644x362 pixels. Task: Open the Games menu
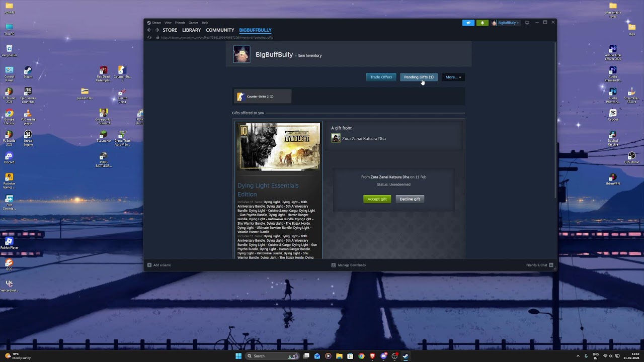[193, 23]
